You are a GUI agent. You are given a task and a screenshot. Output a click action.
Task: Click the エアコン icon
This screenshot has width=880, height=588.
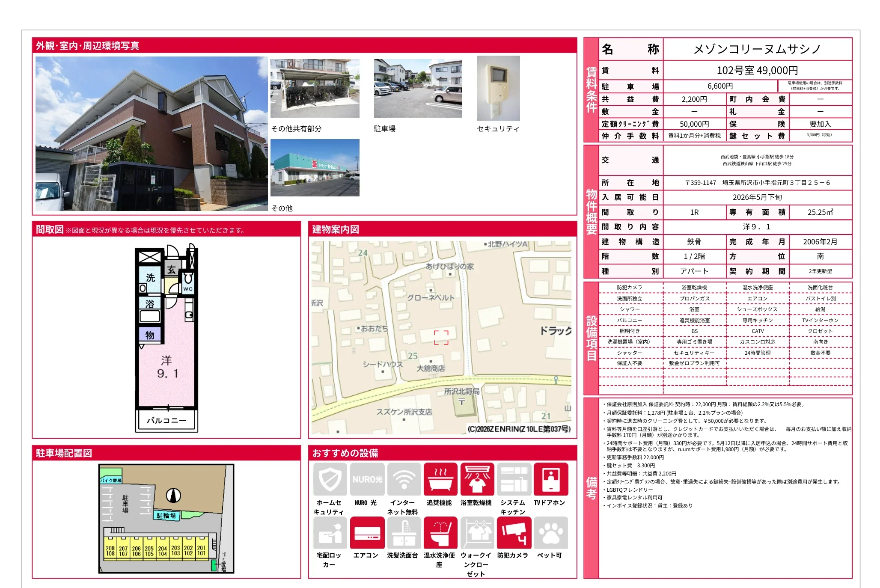pos(367,532)
